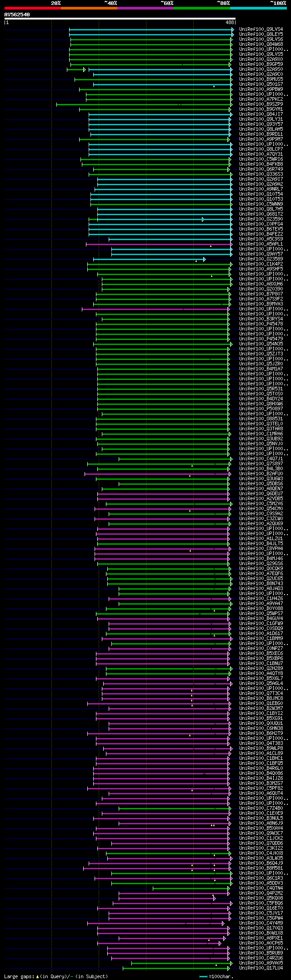The height and width of the screenshot is (980, 291).
Task: Select label UniRef100_C1K4P2
Action: tap(261, 264)
